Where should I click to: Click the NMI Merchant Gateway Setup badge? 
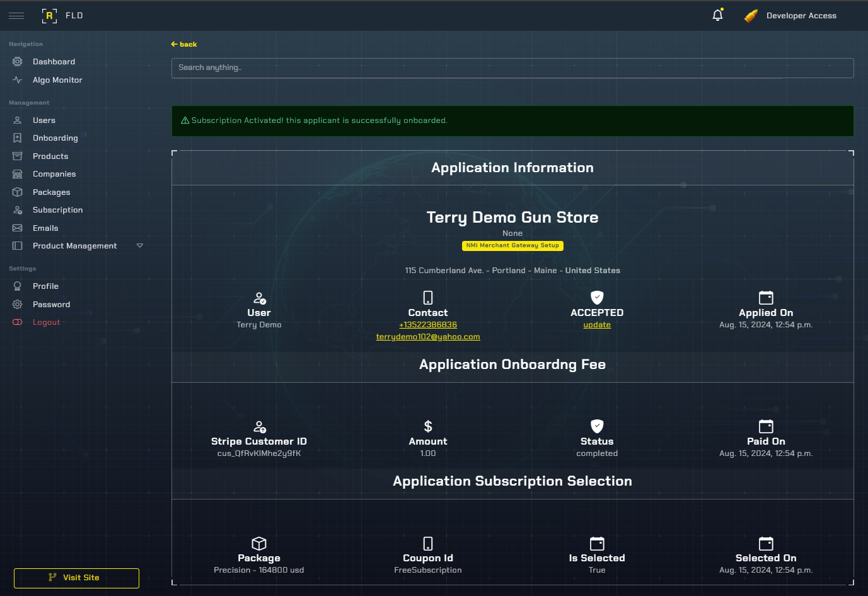pos(512,245)
